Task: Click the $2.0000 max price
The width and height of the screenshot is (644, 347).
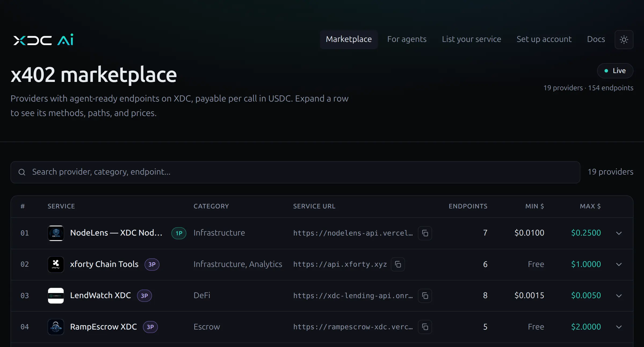Action: [x=586, y=327]
